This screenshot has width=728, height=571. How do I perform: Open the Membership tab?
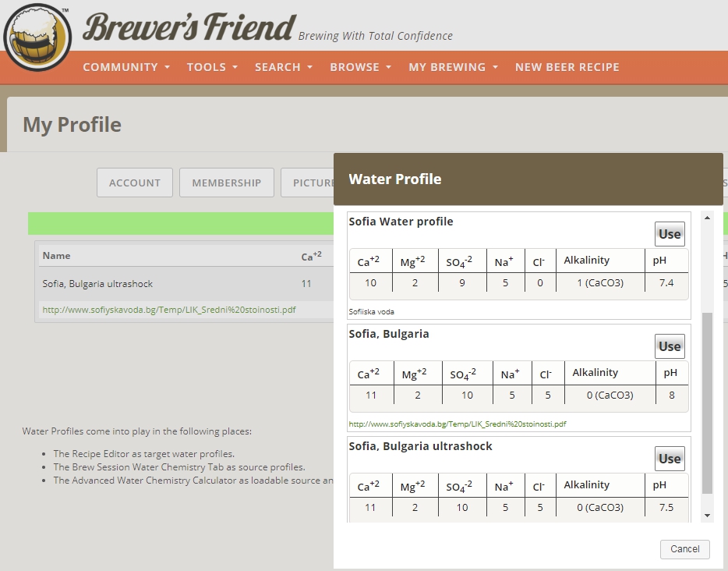click(227, 183)
